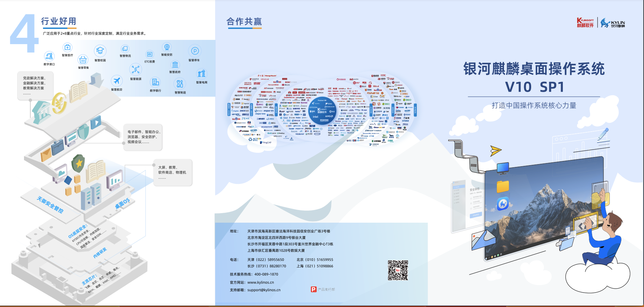Click the QR code in contact panel
Screen dimensions: 644x307
point(398,270)
